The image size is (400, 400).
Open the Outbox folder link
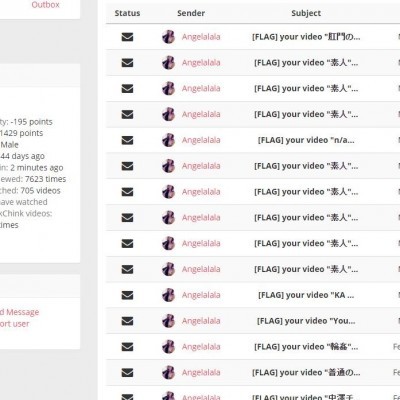coord(45,5)
